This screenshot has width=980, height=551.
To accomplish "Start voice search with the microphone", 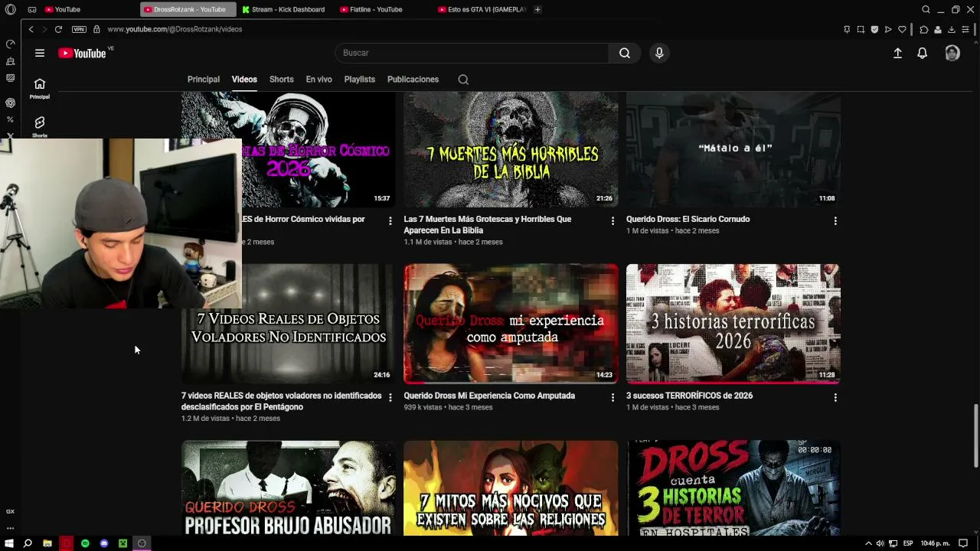I will tap(659, 53).
